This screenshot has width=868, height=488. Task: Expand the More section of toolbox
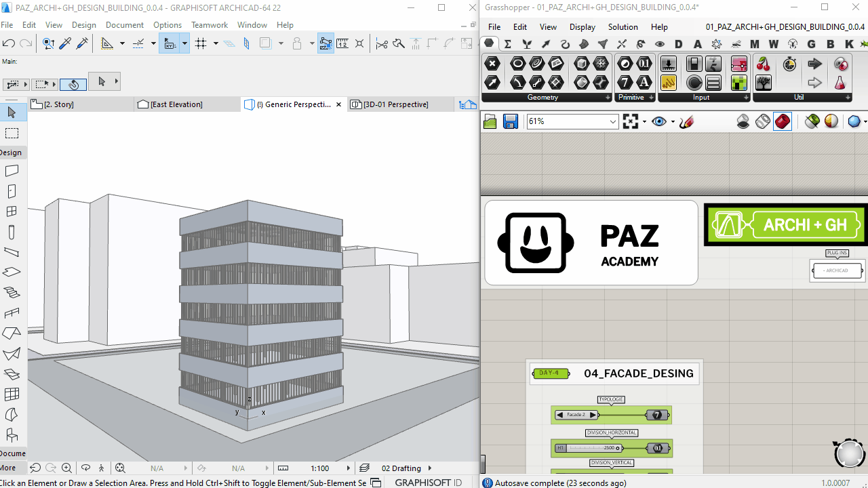9,468
